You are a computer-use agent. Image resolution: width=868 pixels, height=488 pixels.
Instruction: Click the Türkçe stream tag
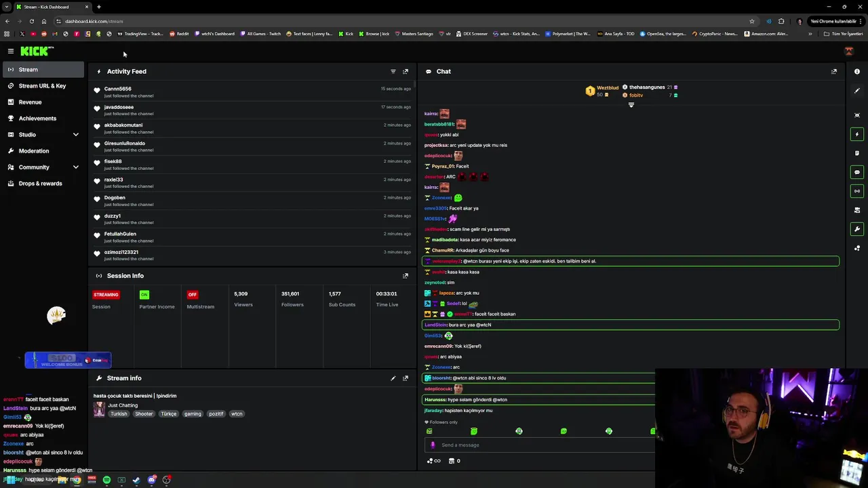click(169, 413)
